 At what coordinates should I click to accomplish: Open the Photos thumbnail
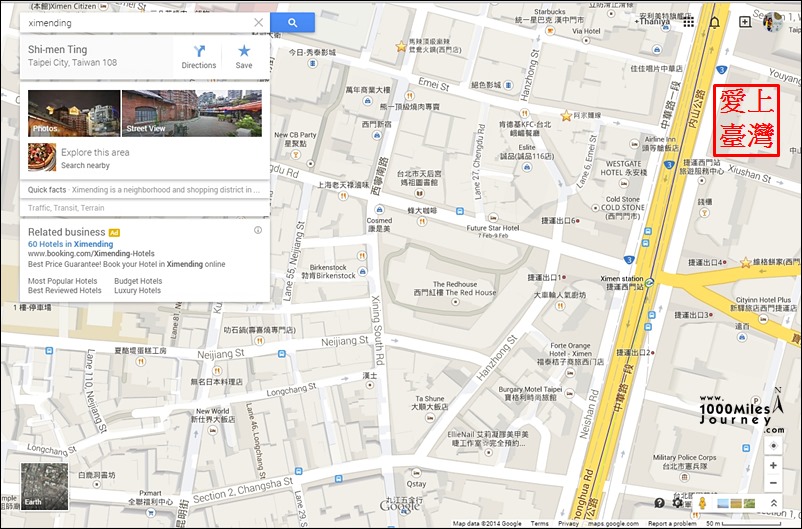tap(74, 113)
